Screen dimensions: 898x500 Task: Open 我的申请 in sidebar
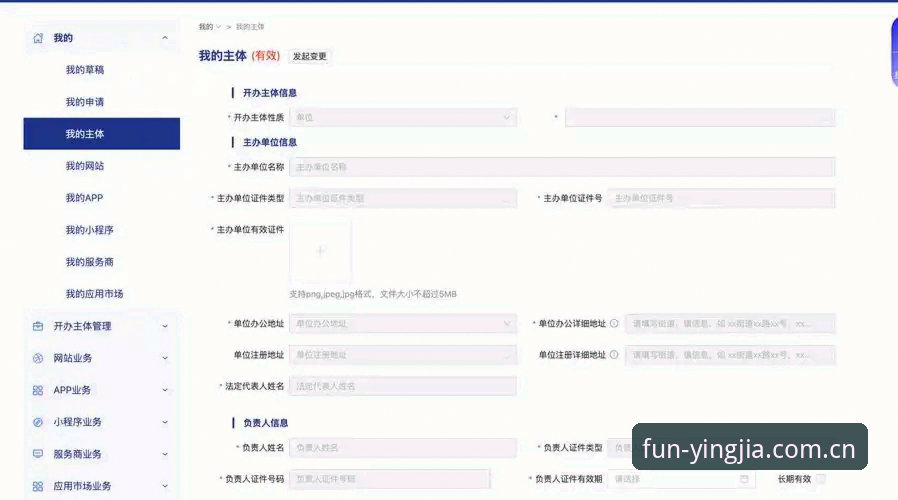[85, 102]
